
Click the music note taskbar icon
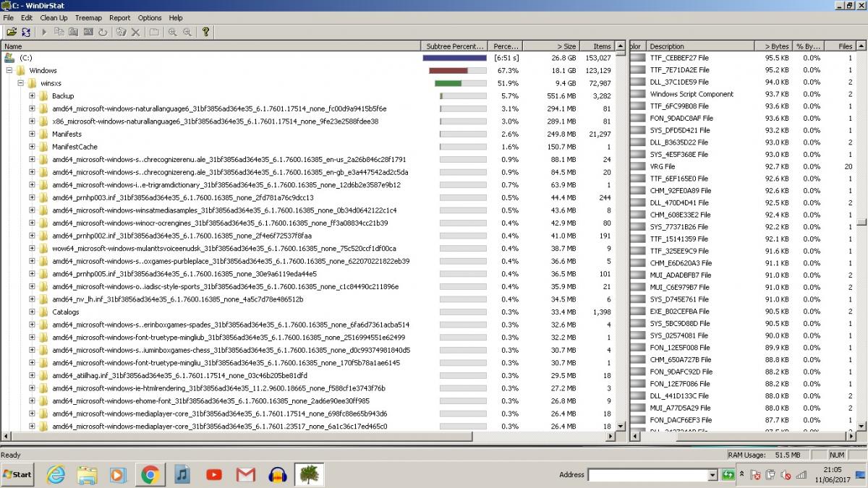(182, 474)
